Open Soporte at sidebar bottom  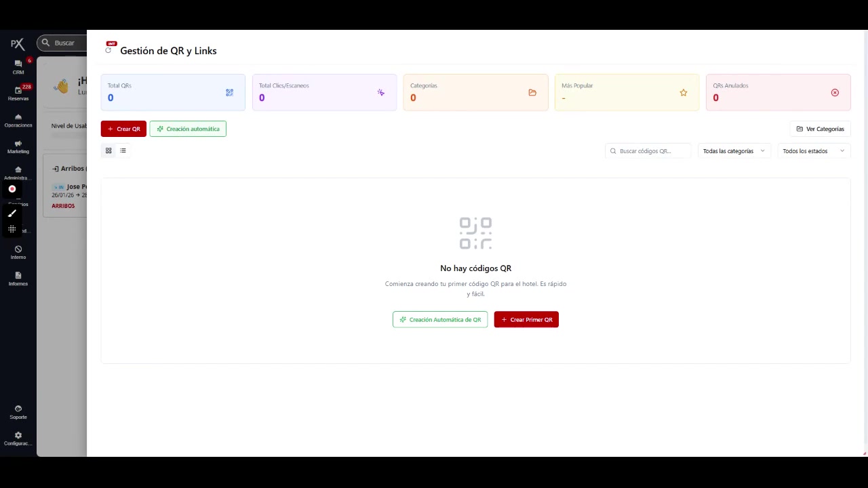pos(18,412)
